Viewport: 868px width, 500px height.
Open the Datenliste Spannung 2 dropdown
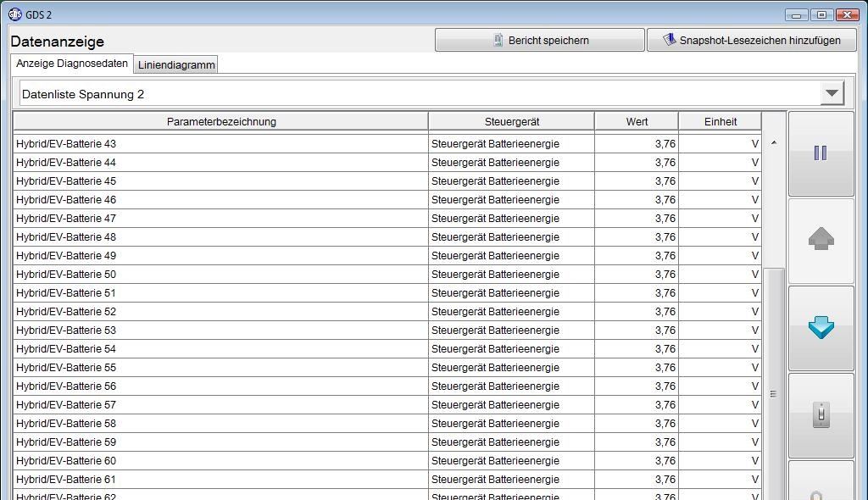832,93
